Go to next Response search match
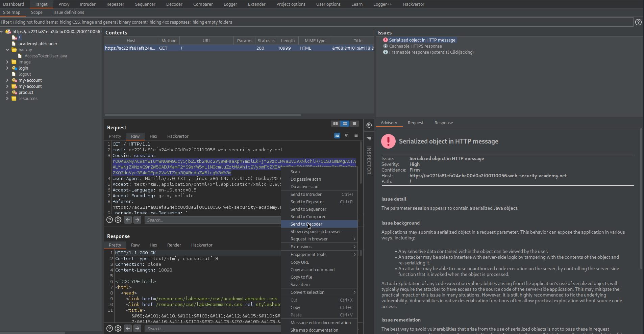The height and width of the screenshot is (334, 644). (x=137, y=329)
